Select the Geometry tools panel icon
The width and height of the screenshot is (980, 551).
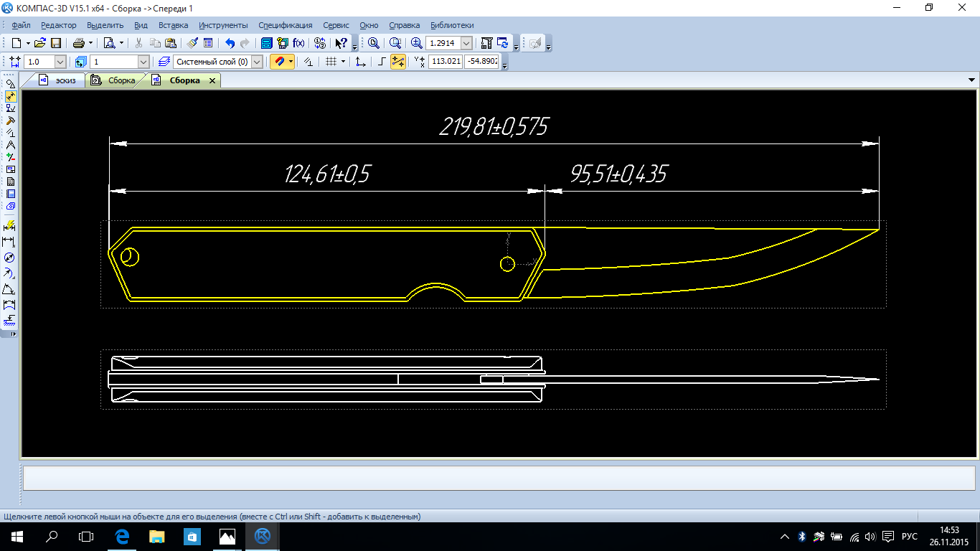tap(10, 84)
